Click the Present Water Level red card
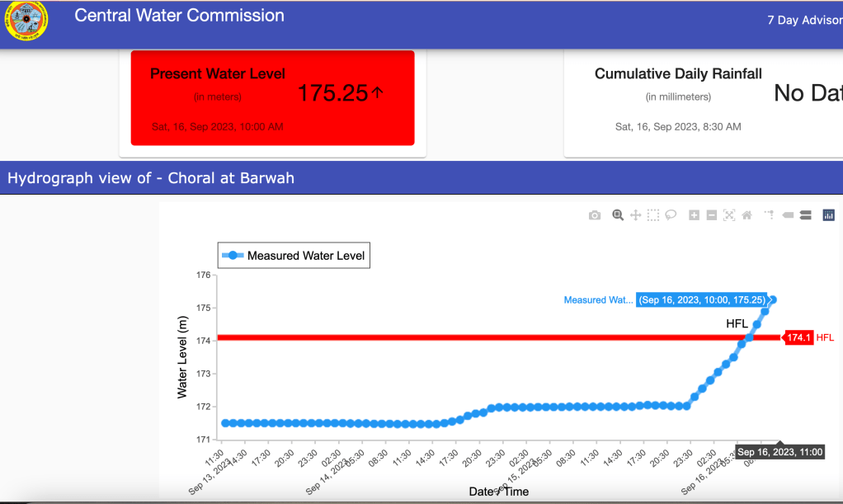Viewport: 843px width, 504px height. point(272,98)
